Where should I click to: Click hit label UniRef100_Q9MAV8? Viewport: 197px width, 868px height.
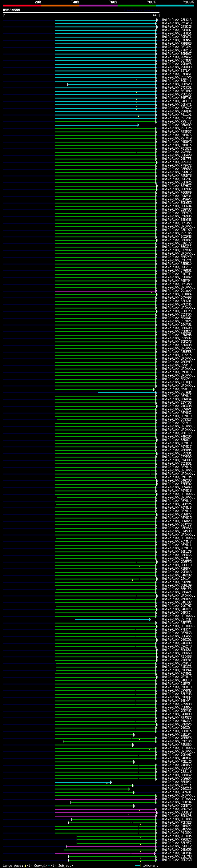pyautogui.click(x=176, y=64)
